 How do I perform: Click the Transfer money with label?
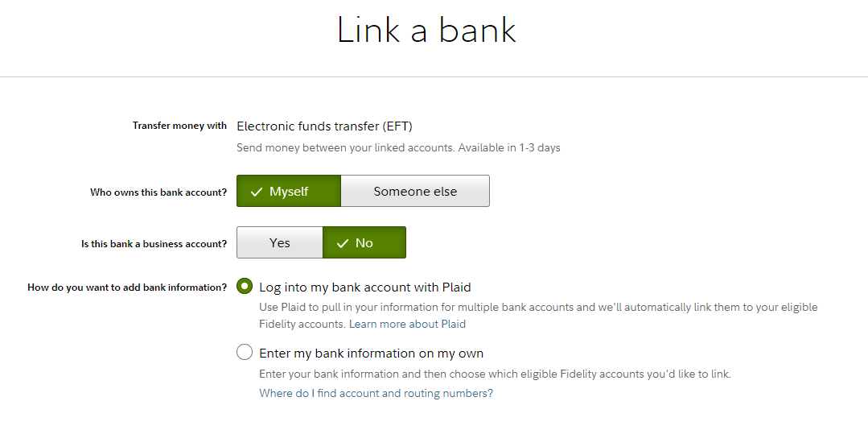[x=179, y=126]
